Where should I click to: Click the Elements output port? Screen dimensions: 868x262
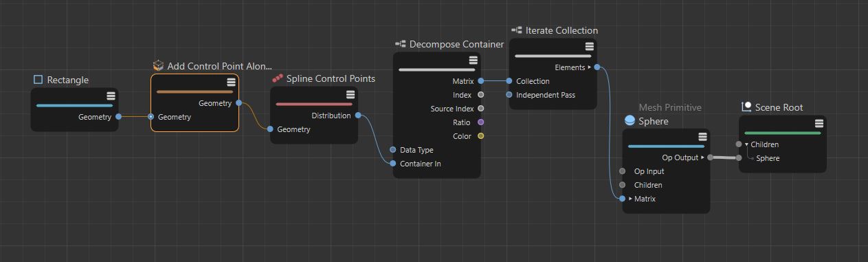(x=597, y=67)
